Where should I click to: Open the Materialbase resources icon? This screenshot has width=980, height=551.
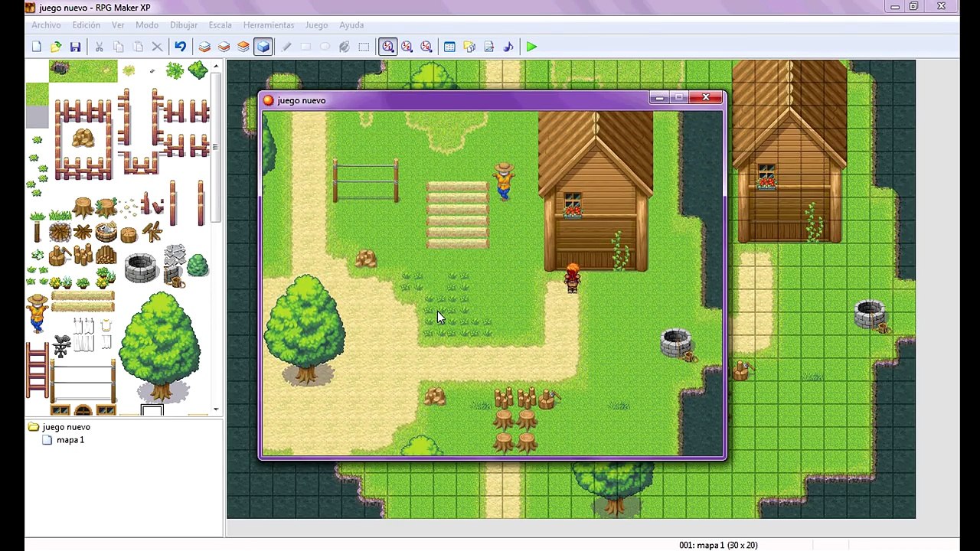click(x=469, y=47)
